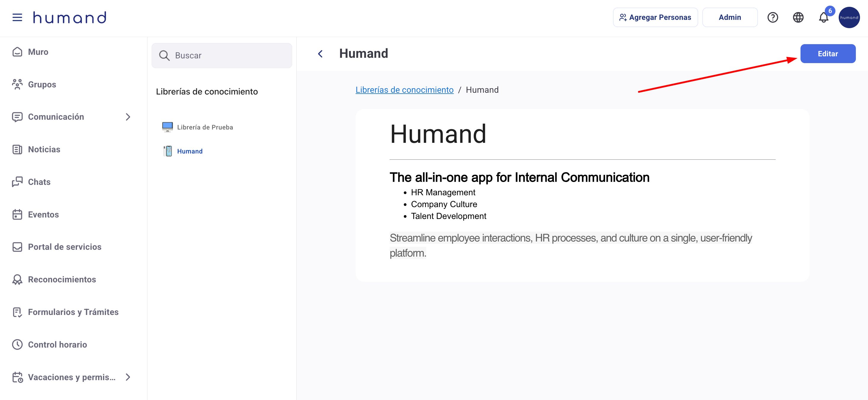The height and width of the screenshot is (400, 868).
Task: Click the Librería de Prueba computer icon
Action: click(168, 127)
